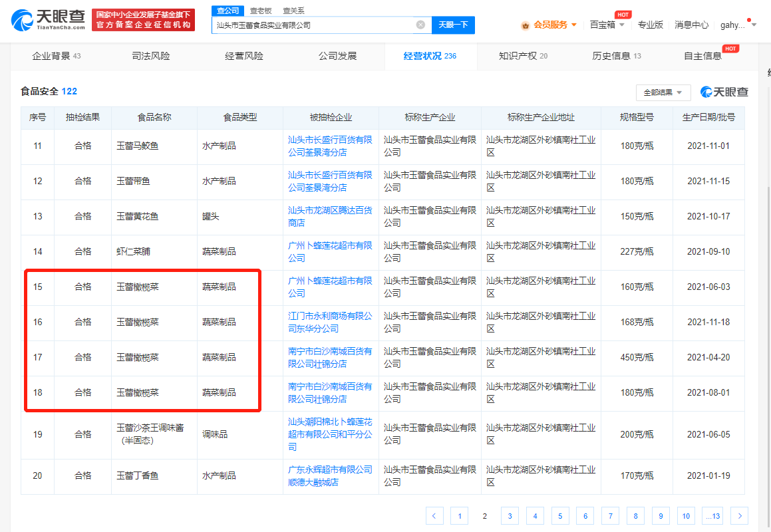Open the gahy... account dropdown
Viewport: 771px width, 532px height.
pyautogui.click(x=738, y=25)
